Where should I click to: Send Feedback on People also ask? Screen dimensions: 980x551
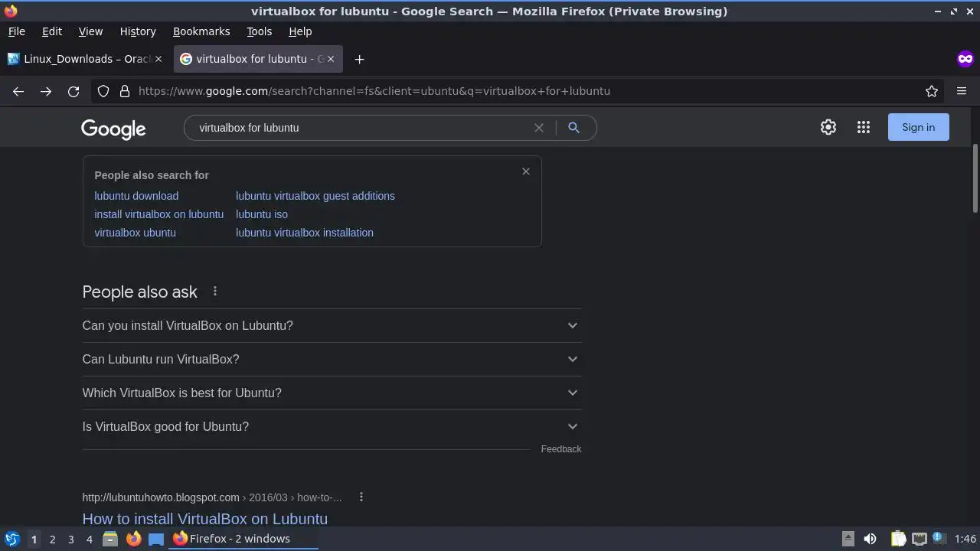pos(561,449)
